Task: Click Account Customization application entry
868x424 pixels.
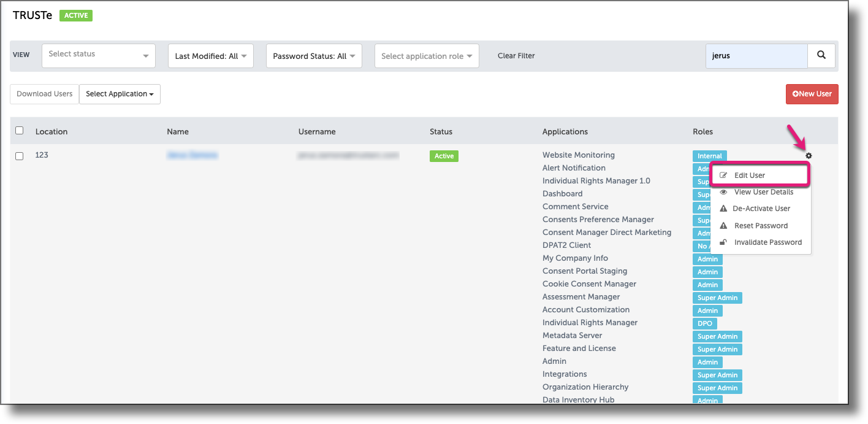Action: click(586, 310)
